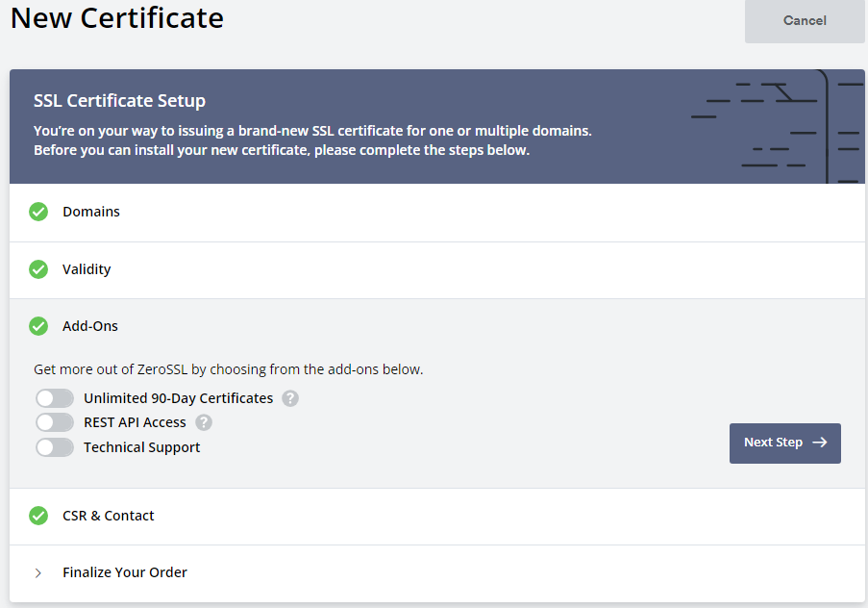Viewport: 868px width, 608px height.
Task: Click the green checkmark beside Add-Ons
Action: [x=38, y=326]
